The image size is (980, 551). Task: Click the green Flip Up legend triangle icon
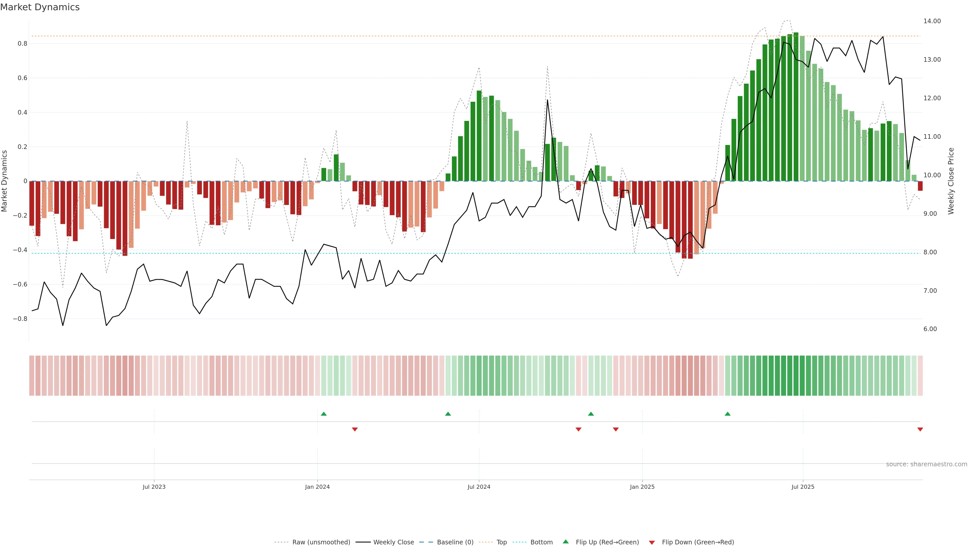(566, 542)
